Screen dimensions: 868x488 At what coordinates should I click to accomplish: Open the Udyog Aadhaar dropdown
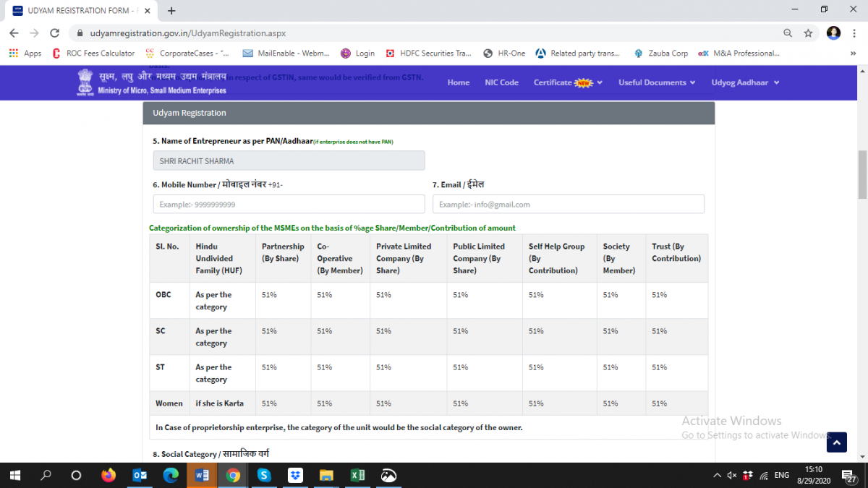tap(745, 82)
